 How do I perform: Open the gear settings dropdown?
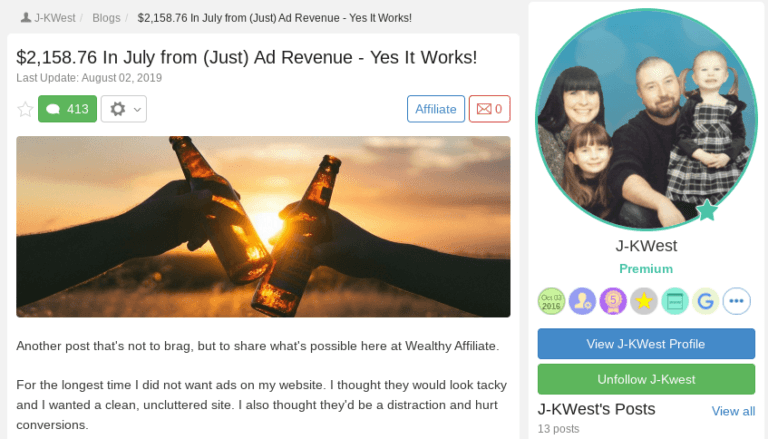pos(124,109)
